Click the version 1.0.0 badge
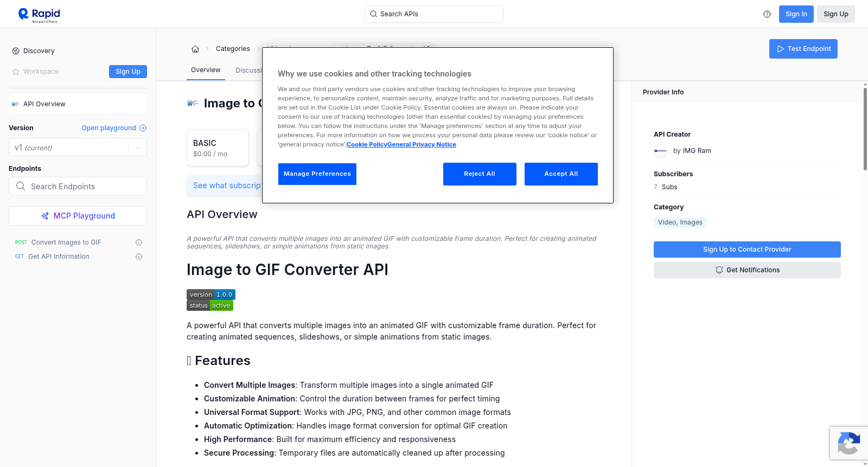This screenshot has width=868, height=467. tap(211, 295)
